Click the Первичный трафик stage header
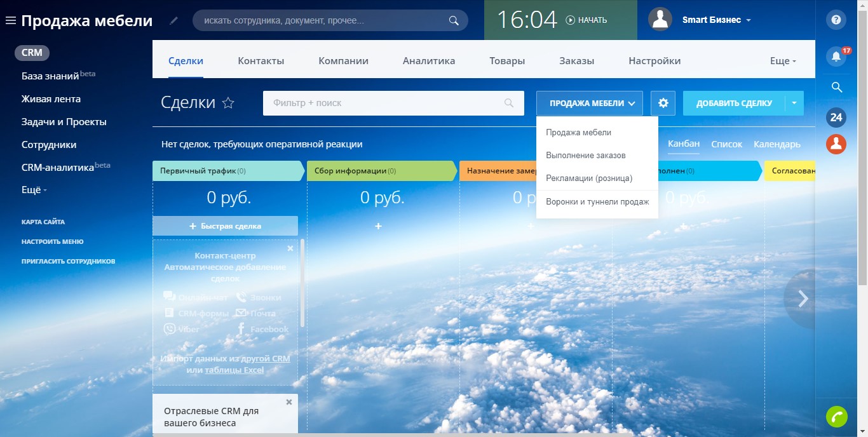868x437 pixels. click(x=229, y=171)
